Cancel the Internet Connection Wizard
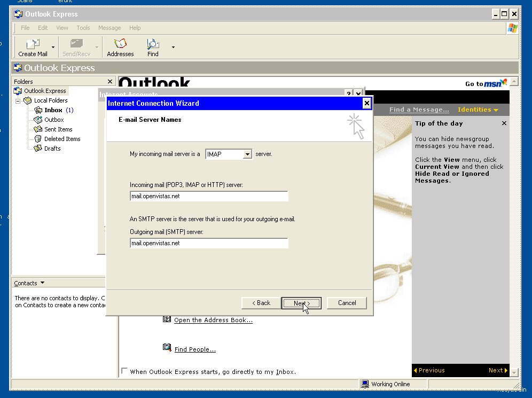 click(347, 303)
